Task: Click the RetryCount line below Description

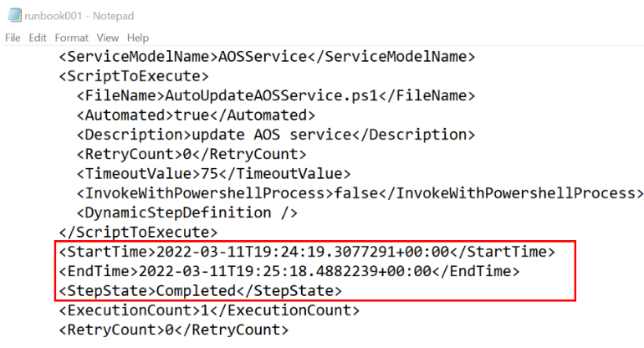Action: click(191, 154)
